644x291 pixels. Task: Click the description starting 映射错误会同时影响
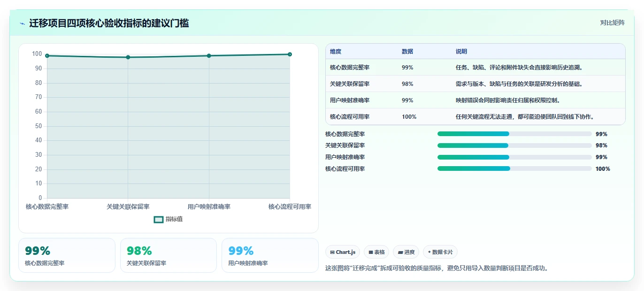[508, 100]
